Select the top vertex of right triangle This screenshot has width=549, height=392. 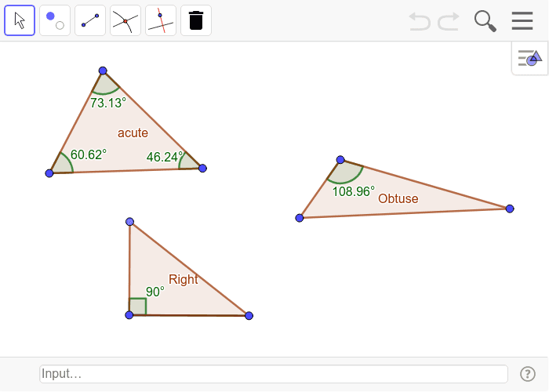(130, 222)
